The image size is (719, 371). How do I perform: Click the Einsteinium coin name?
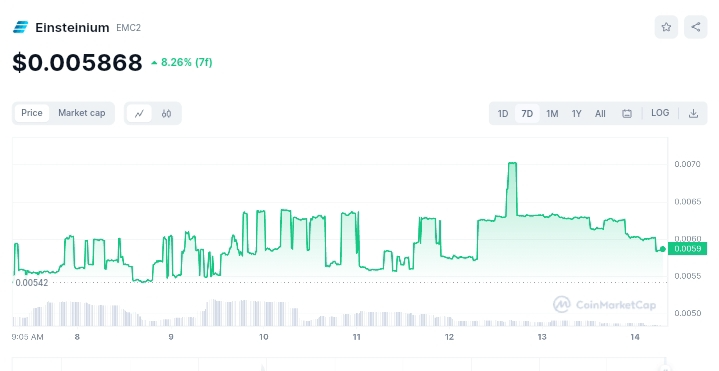tap(72, 28)
